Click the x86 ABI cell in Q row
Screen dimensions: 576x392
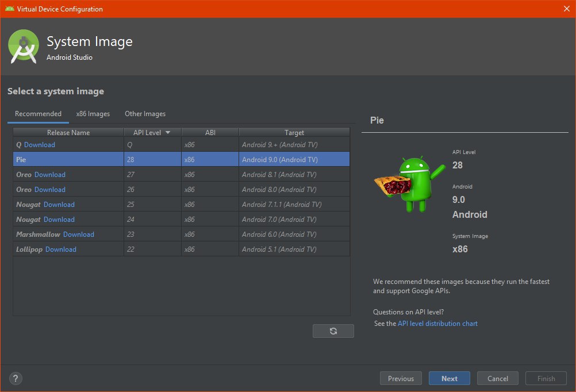(x=210, y=145)
